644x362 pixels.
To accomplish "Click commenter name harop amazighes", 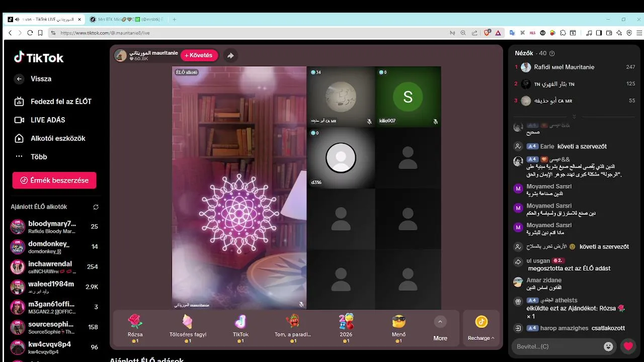I will point(565,328).
